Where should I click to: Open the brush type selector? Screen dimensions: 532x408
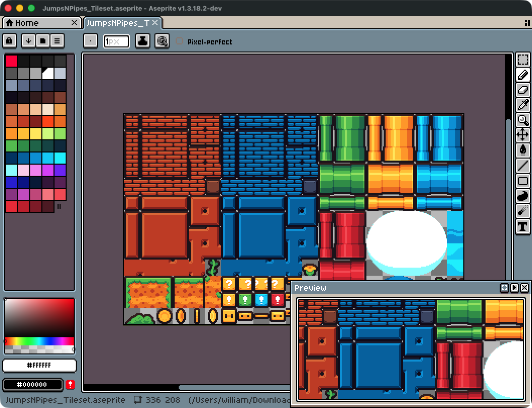pos(90,41)
